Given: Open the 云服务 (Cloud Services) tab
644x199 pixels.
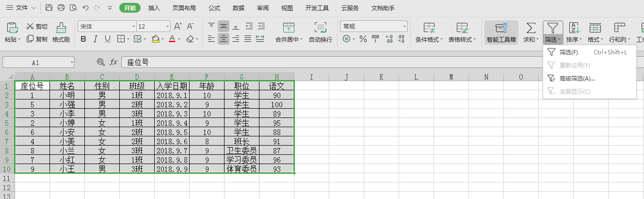Looking at the screenshot, I should [x=350, y=8].
